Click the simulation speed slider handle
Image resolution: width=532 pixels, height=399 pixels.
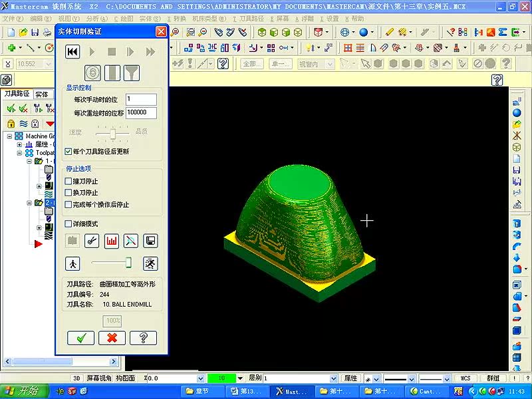click(128, 263)
